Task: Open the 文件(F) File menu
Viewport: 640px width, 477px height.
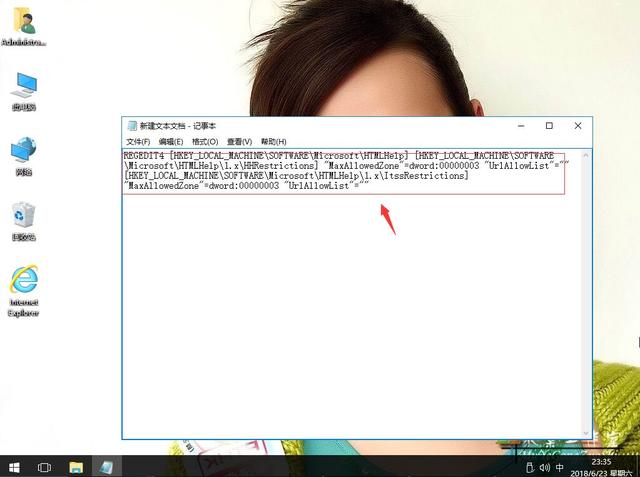Action: click(138, 142)
